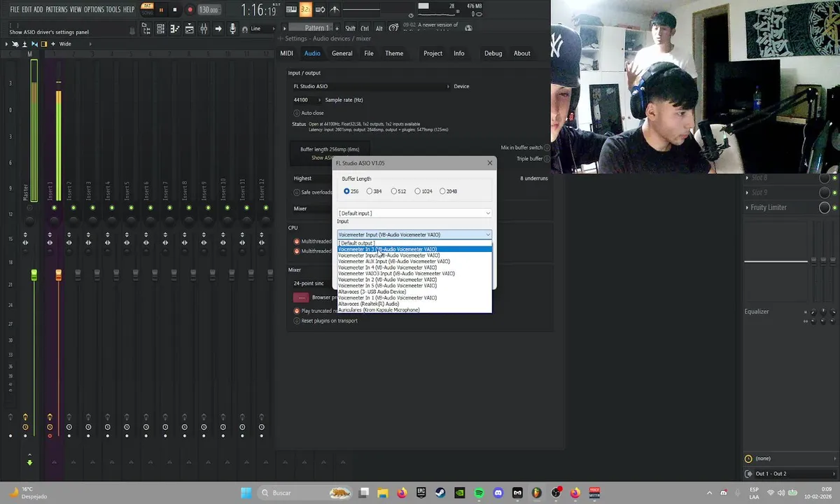The width and height of the screenshot is (840, 504).
Task: Select Voicemeeter AUX Input output option
Action: coord(414,261)
